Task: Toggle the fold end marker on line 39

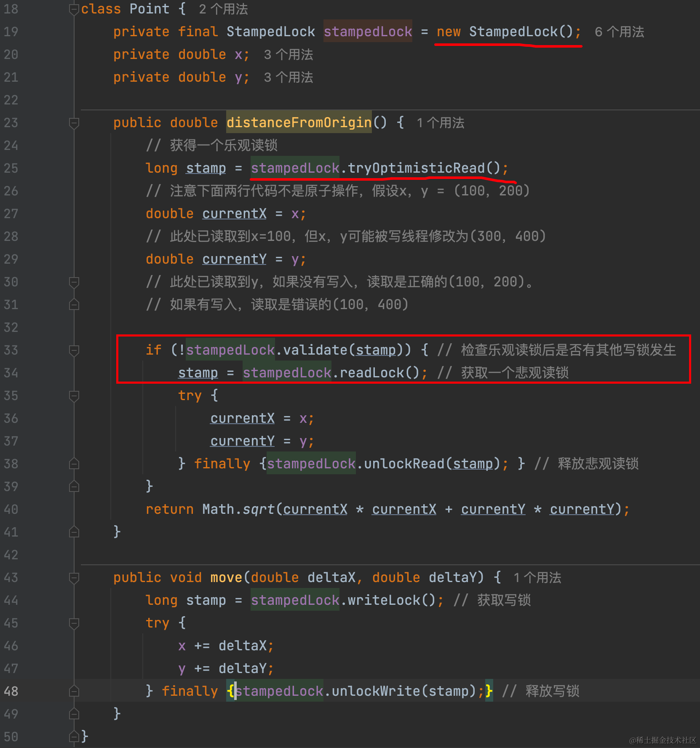Action: click(74, 486)
